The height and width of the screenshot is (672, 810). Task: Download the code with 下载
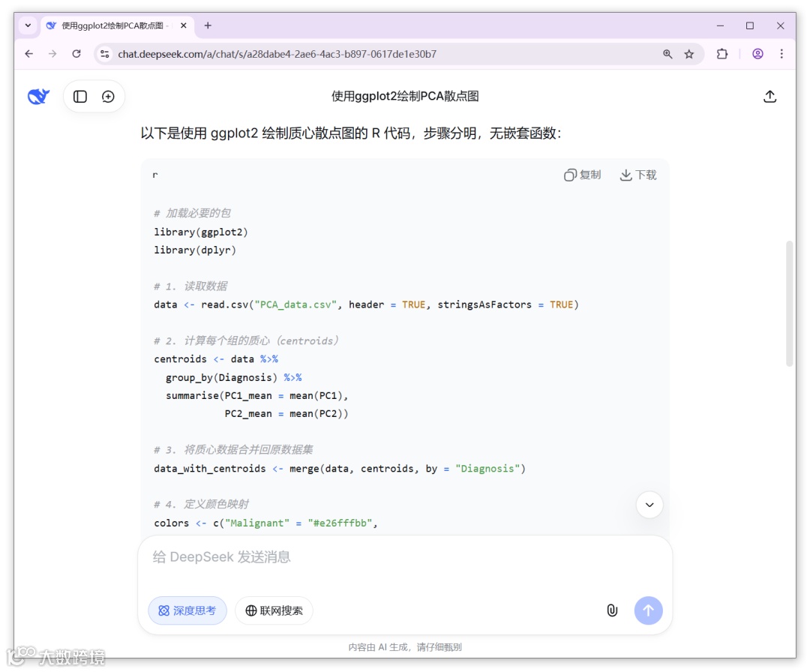pyautogui.click(x=638, y=175)
